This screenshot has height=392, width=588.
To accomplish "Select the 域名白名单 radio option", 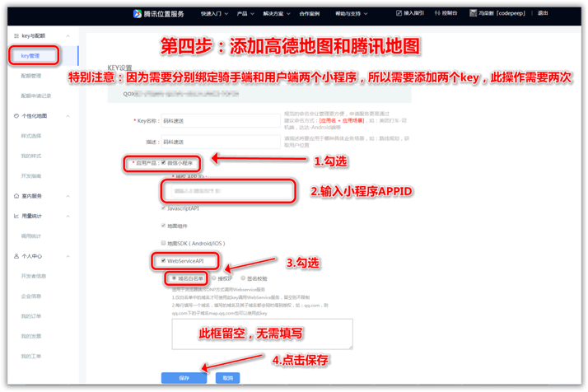I will (x=174, y=278).
